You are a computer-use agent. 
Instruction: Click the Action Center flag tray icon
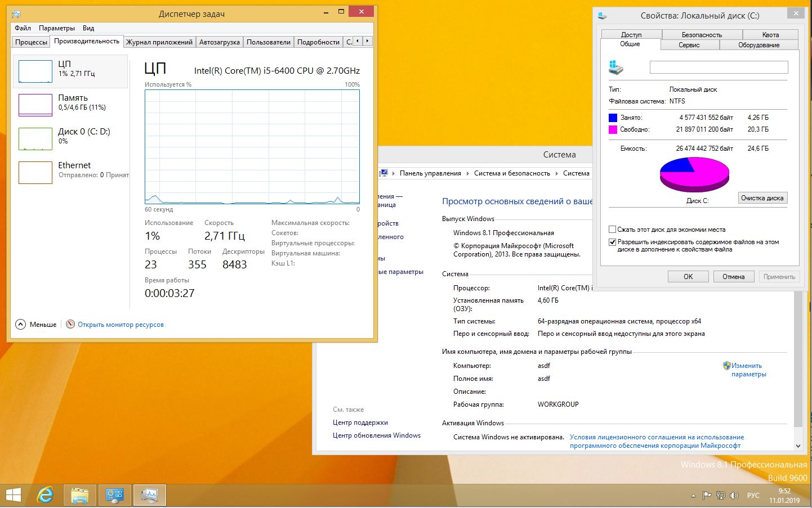(707, 496)
